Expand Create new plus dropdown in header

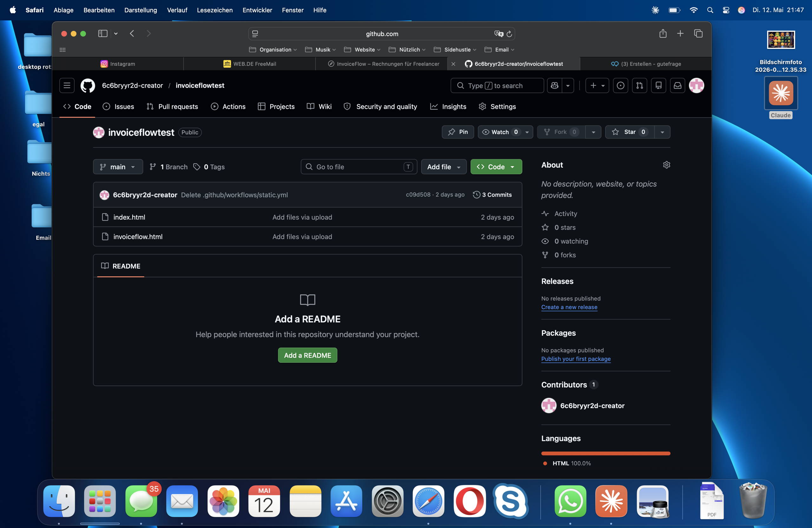point(597,85)
